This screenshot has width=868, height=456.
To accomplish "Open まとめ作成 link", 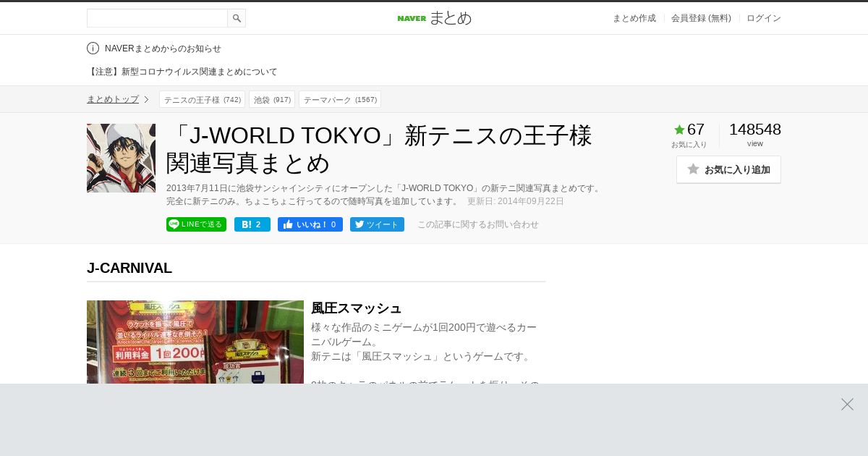I will pos(634,18).
